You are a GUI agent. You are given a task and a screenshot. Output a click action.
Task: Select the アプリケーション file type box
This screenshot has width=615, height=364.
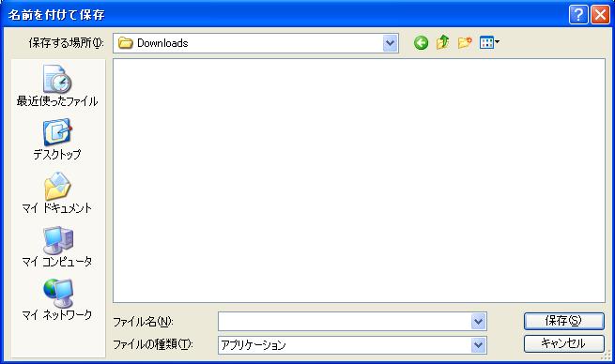(345, 345)
